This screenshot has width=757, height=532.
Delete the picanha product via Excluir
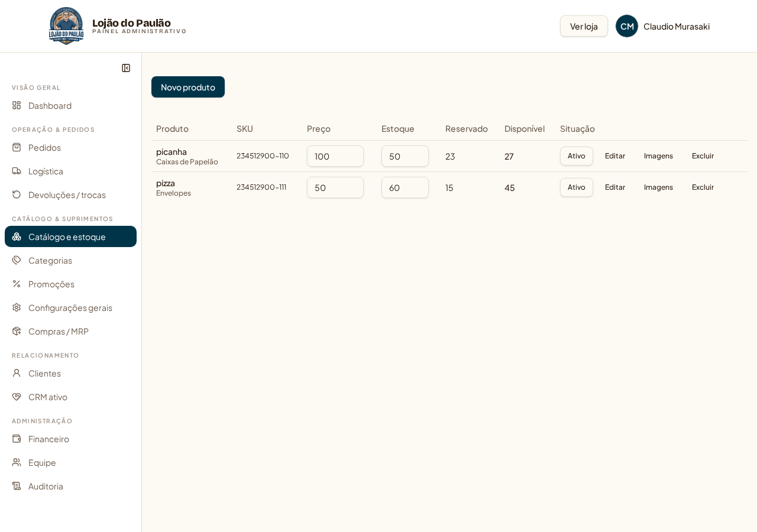pos(703,156)
